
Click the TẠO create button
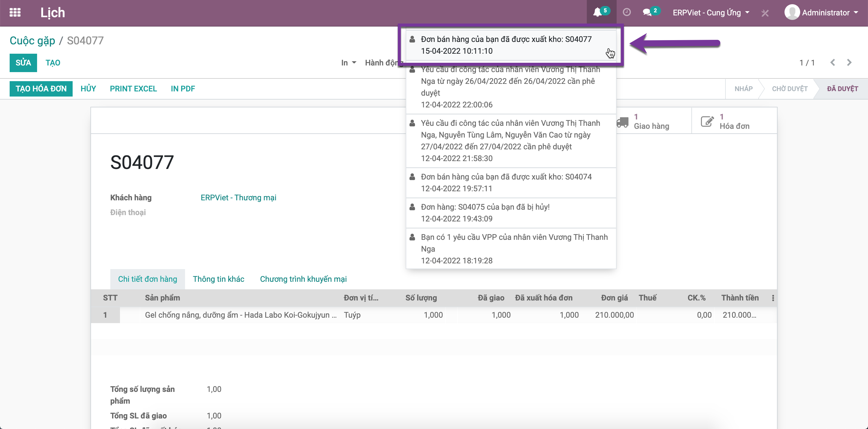point(53,63)
